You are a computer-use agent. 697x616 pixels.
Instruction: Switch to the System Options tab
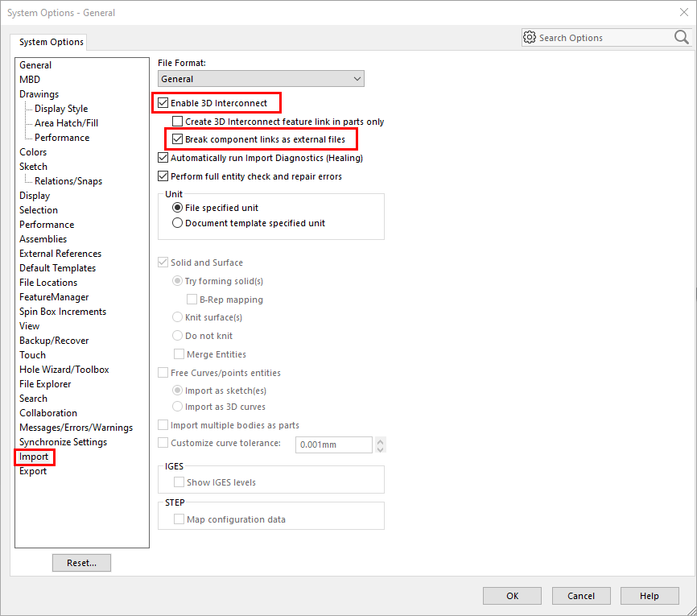[x=52, y=42]
